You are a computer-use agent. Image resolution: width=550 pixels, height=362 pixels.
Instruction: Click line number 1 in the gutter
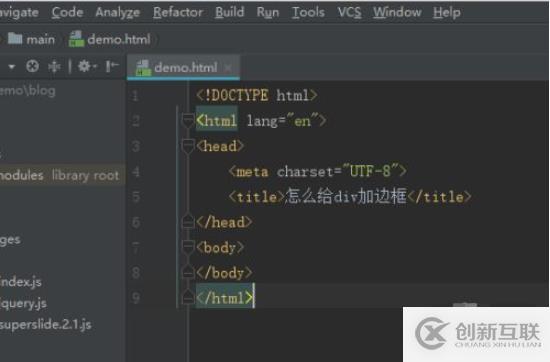[x=135, y=95]
